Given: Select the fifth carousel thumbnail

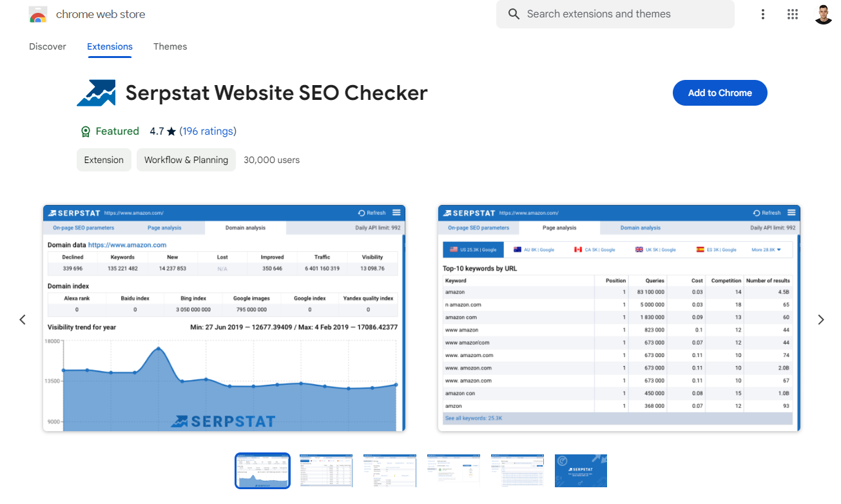Looking at the screenshot, I should pyautogui.click(x=517, y=470).
